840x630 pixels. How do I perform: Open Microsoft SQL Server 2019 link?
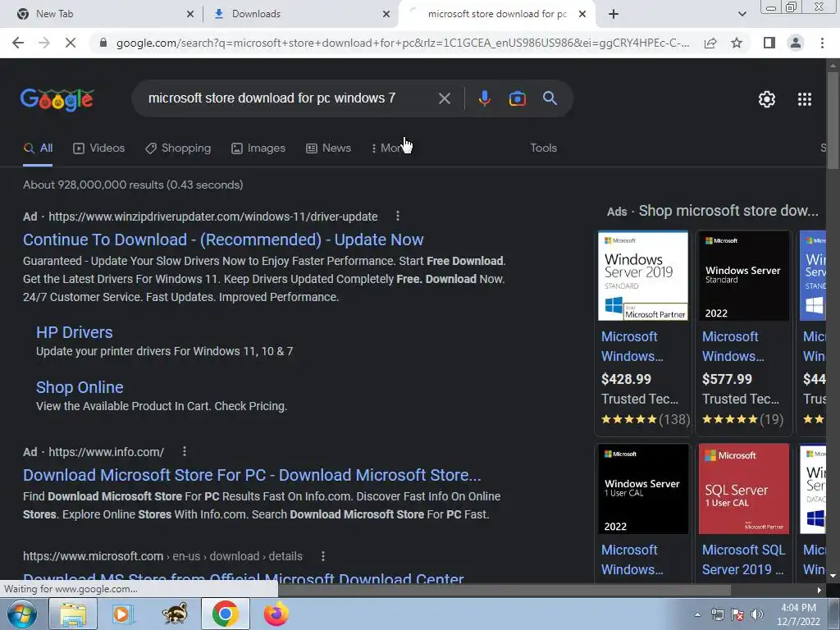click(x=743, y=559)
